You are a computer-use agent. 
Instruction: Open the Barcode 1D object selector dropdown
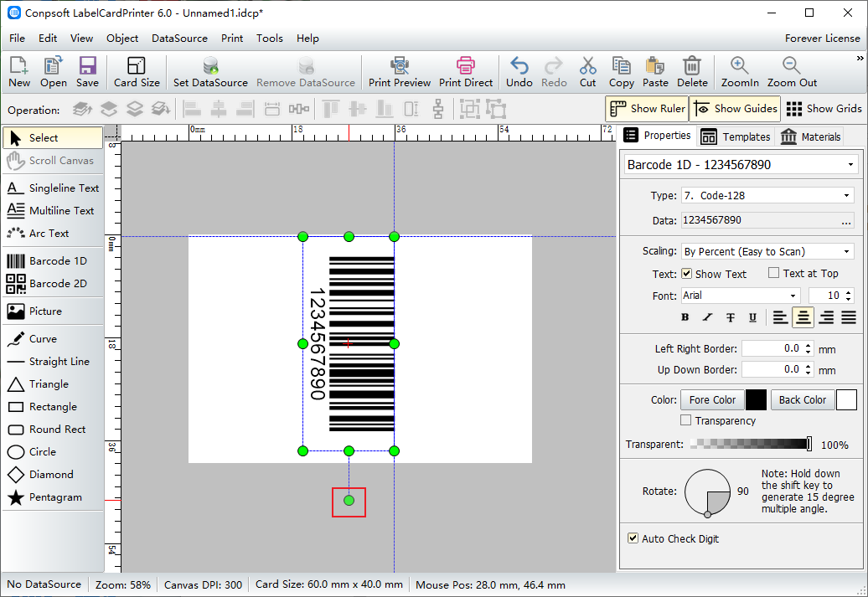pyautogui.click(x=850, y=165)
